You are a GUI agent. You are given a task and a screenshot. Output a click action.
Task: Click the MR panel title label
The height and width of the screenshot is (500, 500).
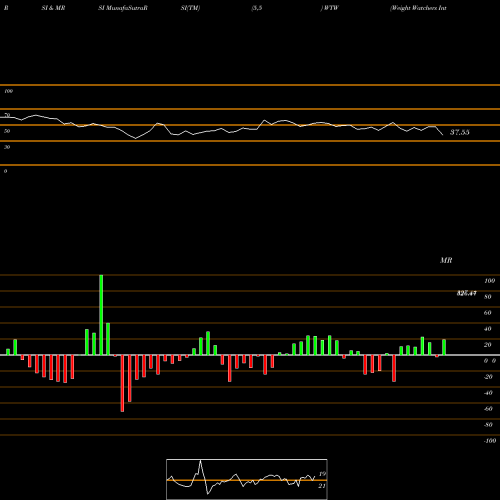[446, 260]
